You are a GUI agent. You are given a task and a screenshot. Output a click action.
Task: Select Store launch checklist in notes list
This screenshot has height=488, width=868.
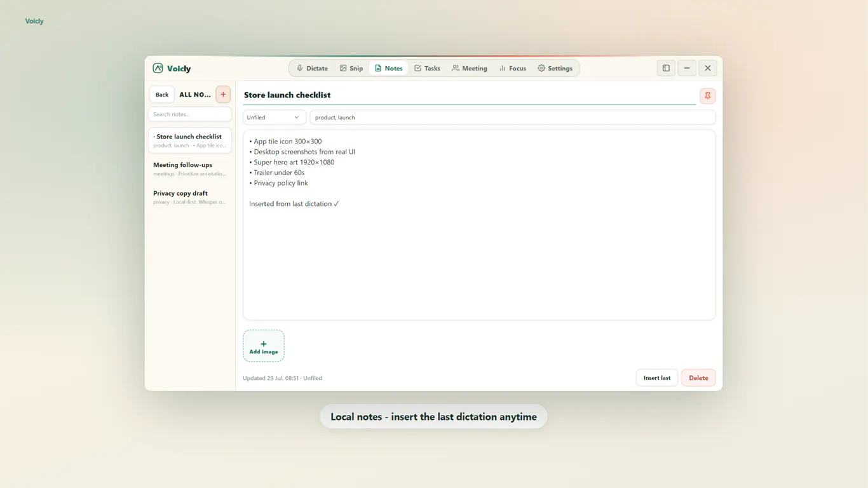click(x=190, y=140)
